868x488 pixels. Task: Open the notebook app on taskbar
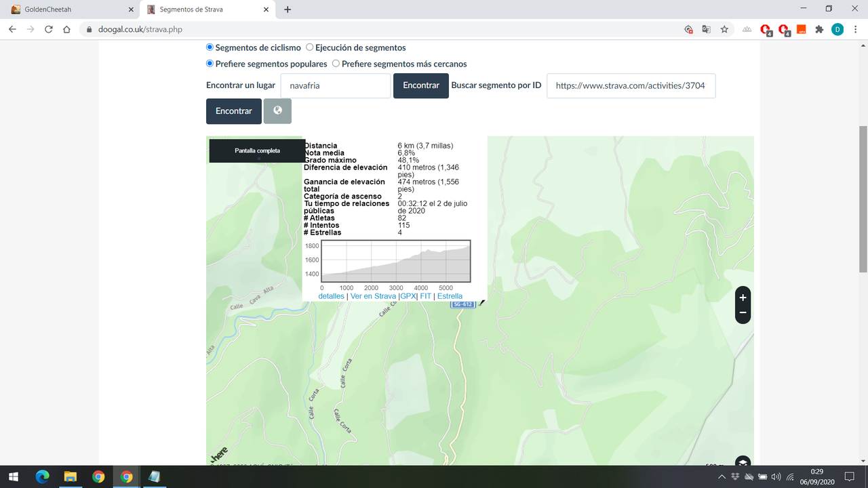[x=154, y=476]
